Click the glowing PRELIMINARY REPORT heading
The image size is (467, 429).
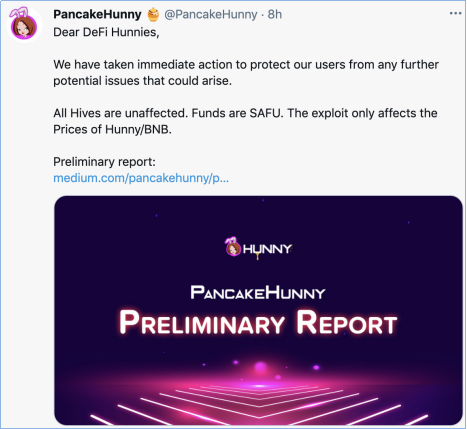(x=258, y=323)
